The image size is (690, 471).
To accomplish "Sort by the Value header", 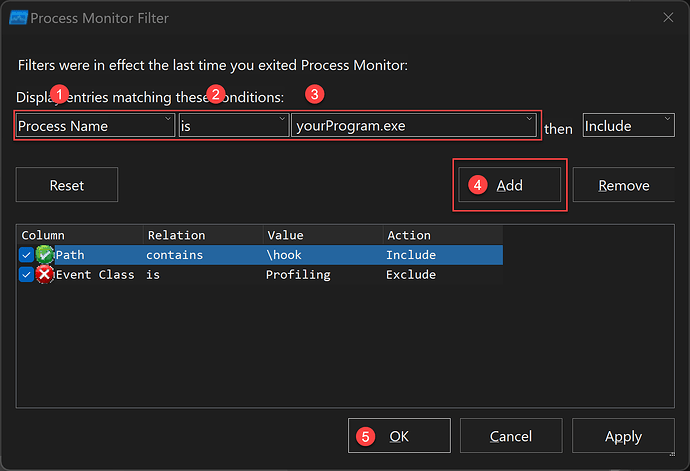I will pyautogui.click(x=323, y=235).
